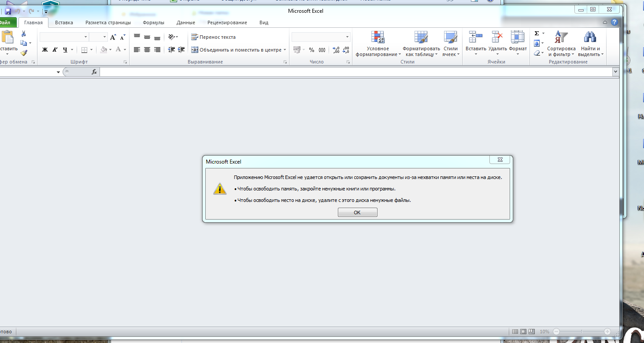Viewport: 644px width, 343px height.
Task: Apply percent style format
Action: [311, 50]
